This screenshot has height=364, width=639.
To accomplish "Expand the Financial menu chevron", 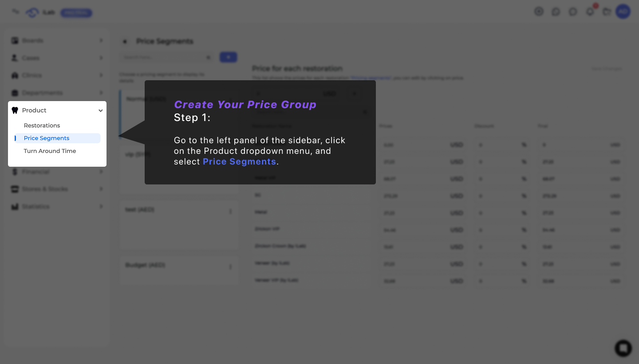I will [x=101, y=172].
